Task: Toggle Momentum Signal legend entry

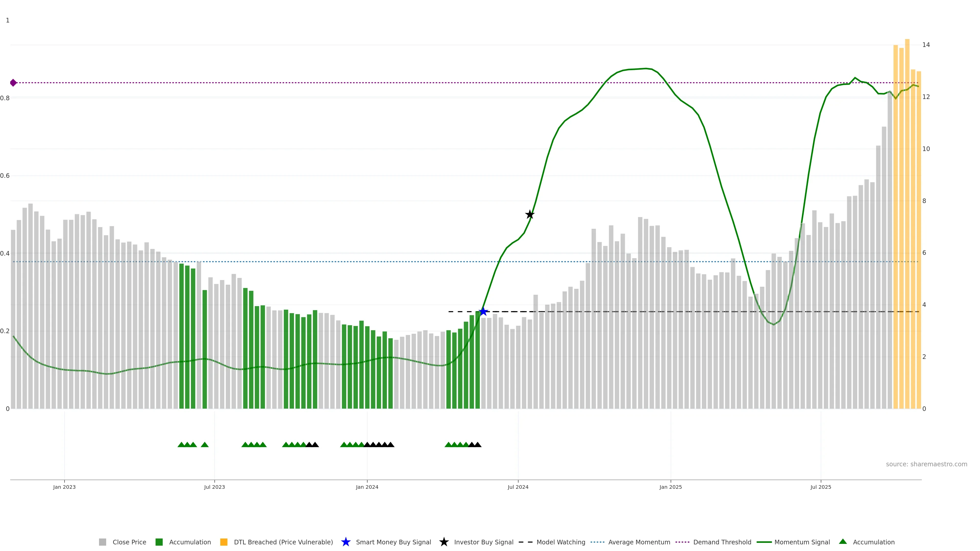Action: click(802, 542)
